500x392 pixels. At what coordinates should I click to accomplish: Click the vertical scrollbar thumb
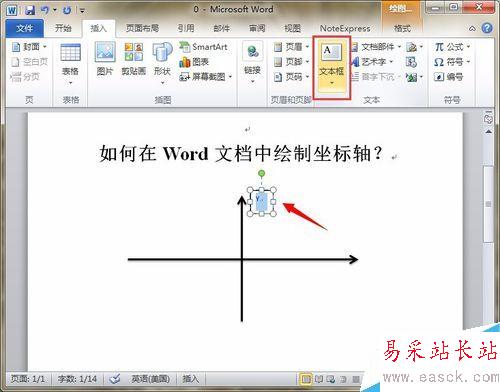tap(489, 204)
